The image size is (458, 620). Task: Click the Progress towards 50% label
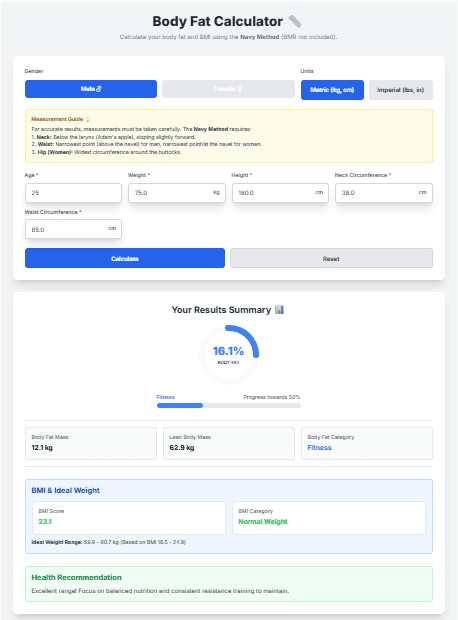click(x=272, y=397)
